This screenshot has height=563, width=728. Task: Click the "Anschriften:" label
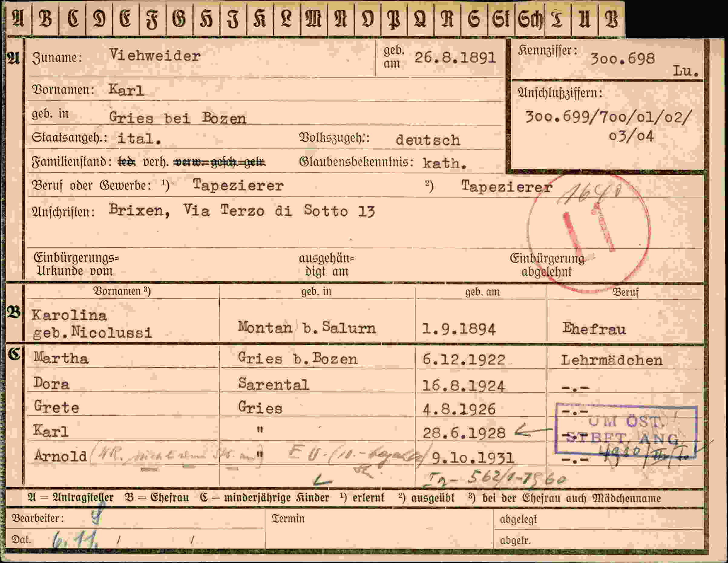tap(63, 212)
